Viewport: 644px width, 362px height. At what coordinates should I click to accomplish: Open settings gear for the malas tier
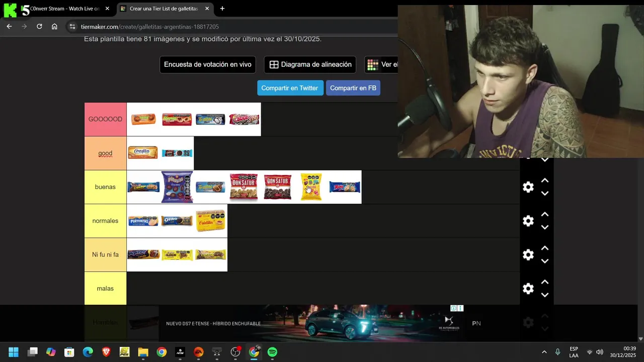tap(528, 289)
